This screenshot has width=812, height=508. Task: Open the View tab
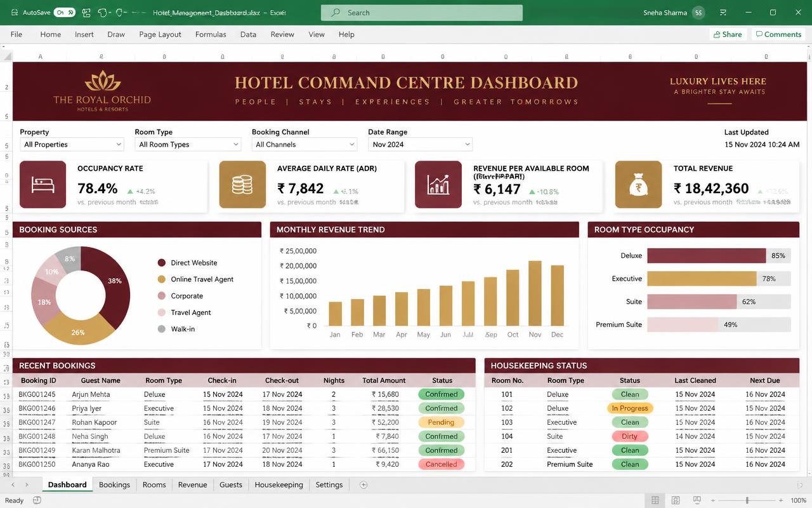[317, 34]
